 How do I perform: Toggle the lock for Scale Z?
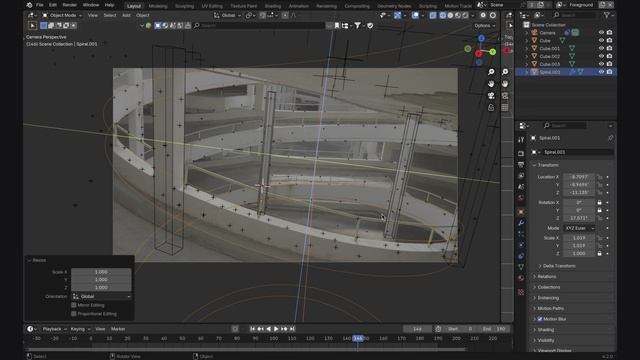tap(599, 253)
